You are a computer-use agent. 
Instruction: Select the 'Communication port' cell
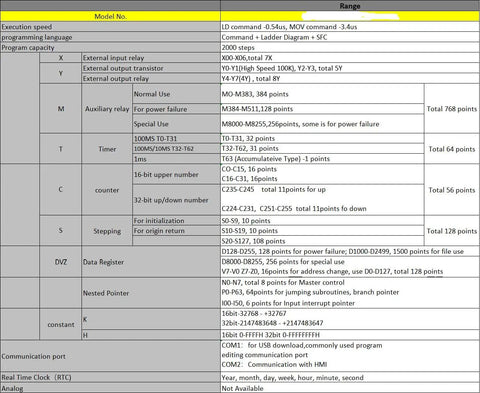(110, 356)
